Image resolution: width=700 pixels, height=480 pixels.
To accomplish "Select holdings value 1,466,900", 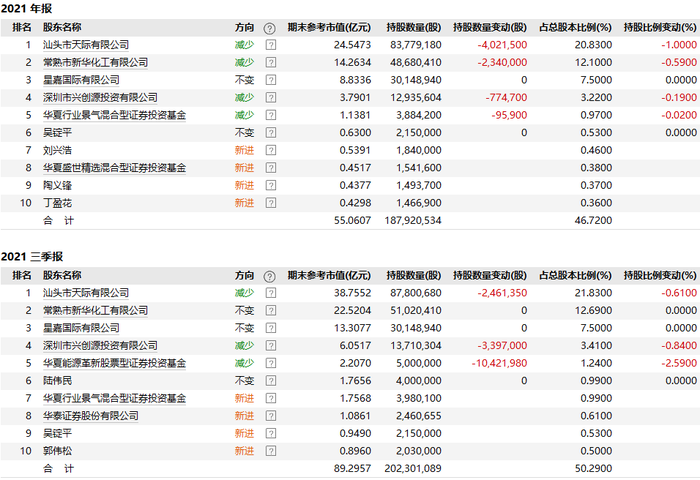I will point(419,203).
